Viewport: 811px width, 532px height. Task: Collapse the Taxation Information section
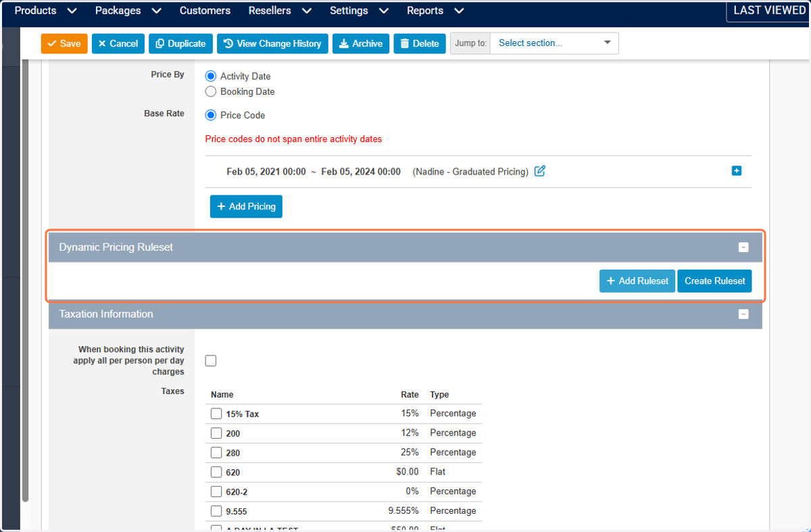[x=743, y=314]
